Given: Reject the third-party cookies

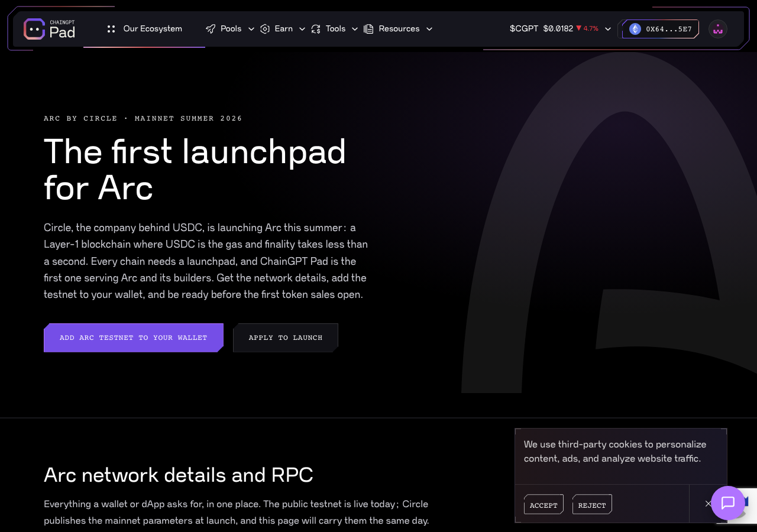Looking at the screenshot, I should tap(592, 505).
